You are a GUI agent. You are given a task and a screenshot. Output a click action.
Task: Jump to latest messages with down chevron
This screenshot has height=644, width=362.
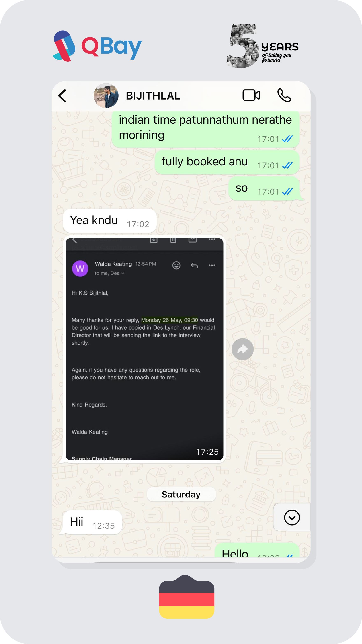(292, 517)
